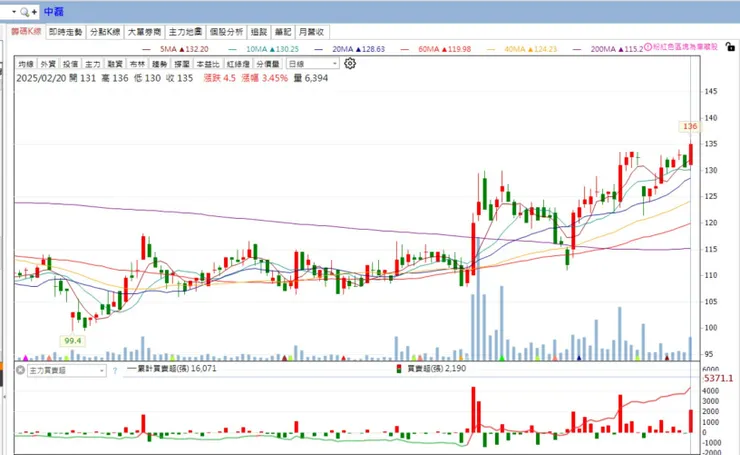Toggle the 趨勢 overlay button
This screenshot has height=455, width=740.
pyautogui.click(x=160, y=64)
